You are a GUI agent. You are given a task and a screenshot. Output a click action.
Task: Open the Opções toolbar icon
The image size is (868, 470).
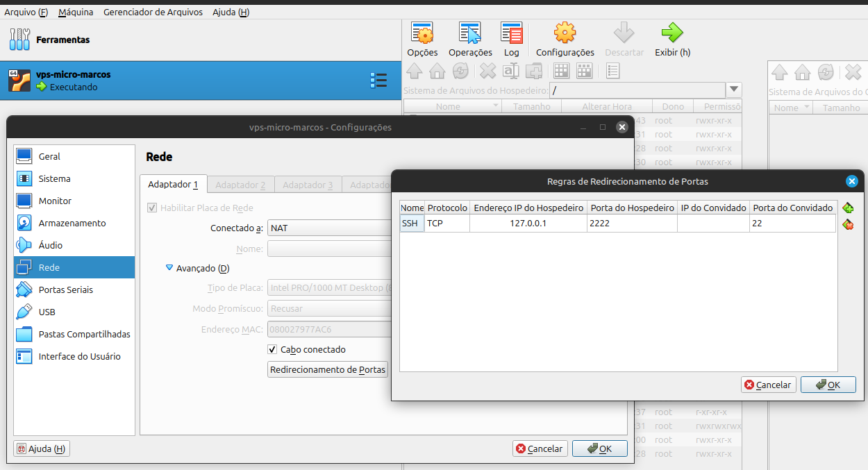click(422, 33)
